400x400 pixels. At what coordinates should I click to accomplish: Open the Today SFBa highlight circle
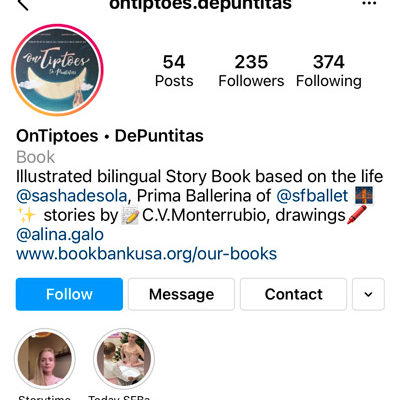124,359
